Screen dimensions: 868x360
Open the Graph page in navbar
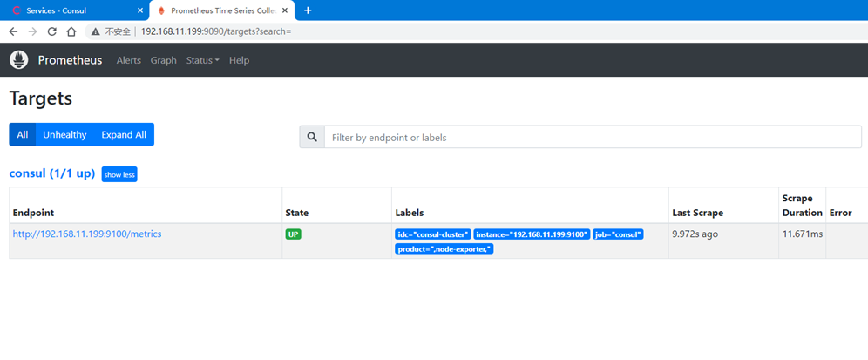(163, 60)
